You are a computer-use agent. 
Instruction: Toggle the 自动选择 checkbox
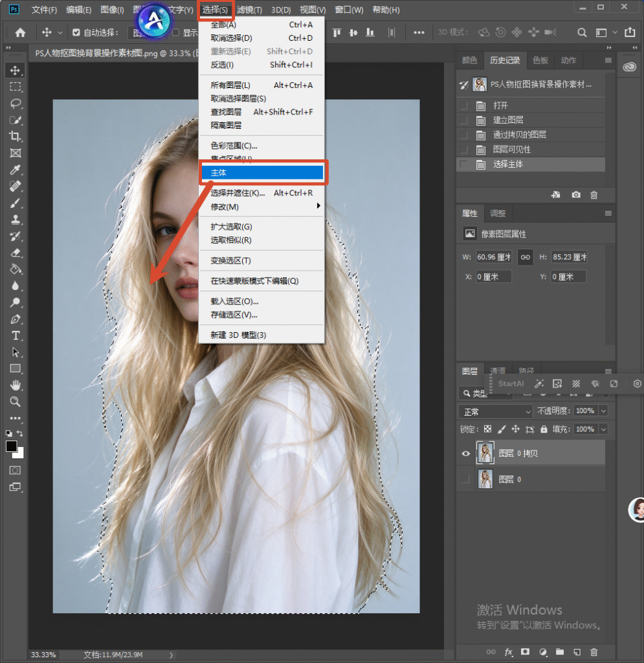(76, 32)
